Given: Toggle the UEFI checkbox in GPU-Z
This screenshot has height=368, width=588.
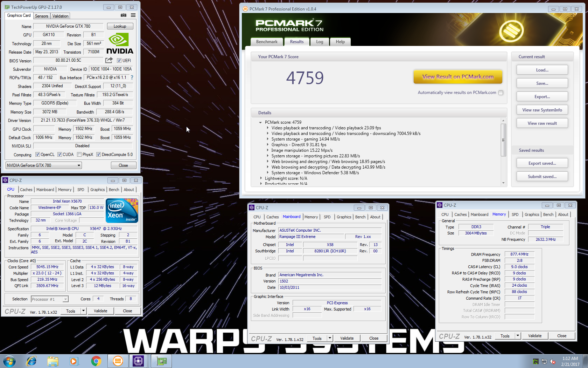Looking at the screenshot, I should [x=119, y=61].
